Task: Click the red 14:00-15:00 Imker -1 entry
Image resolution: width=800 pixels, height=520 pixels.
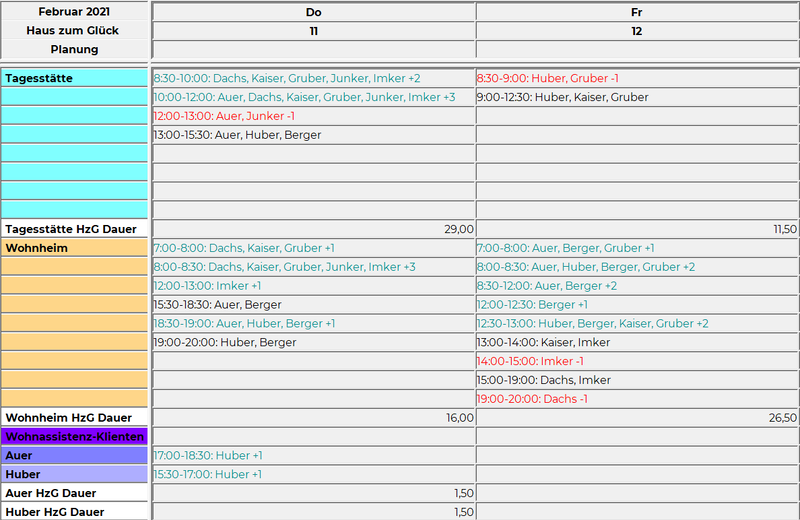Action: pos(530,361)
